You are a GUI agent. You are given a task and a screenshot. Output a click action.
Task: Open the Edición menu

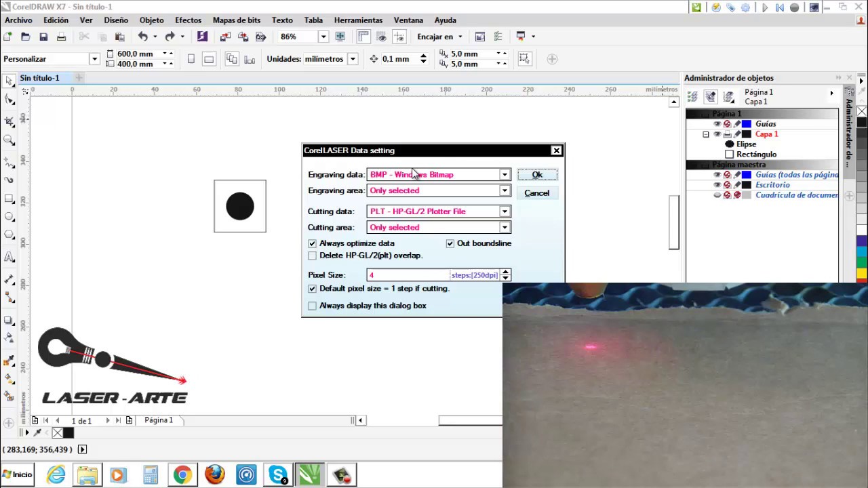56,20
